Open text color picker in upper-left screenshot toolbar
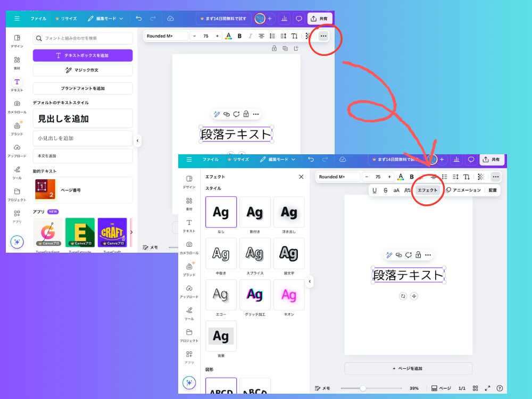The image size is (532, 399). pos(229,36)
